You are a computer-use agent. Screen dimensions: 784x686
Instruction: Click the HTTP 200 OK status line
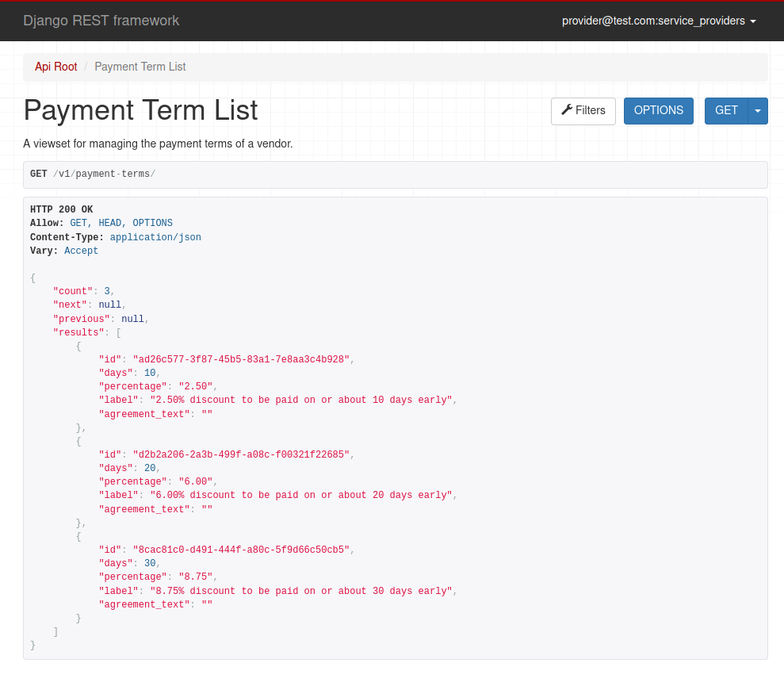(x=61, y=209)
